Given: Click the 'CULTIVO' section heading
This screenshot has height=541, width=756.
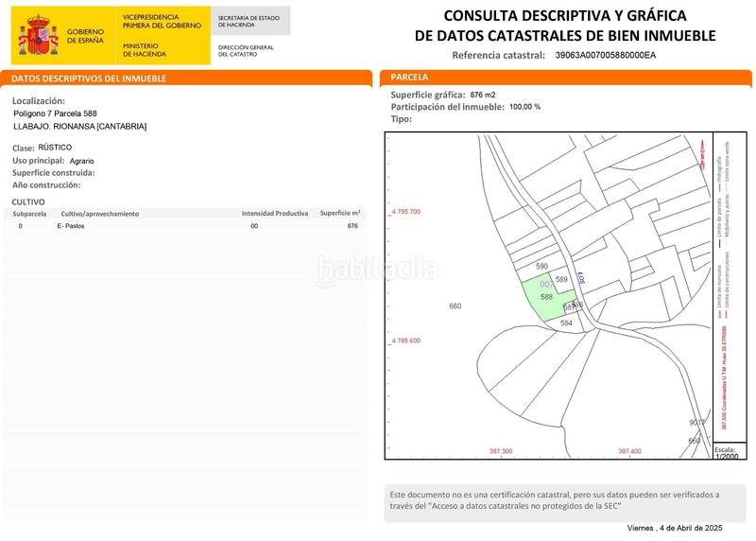Looking at the screenshot, I should (28, 202).
